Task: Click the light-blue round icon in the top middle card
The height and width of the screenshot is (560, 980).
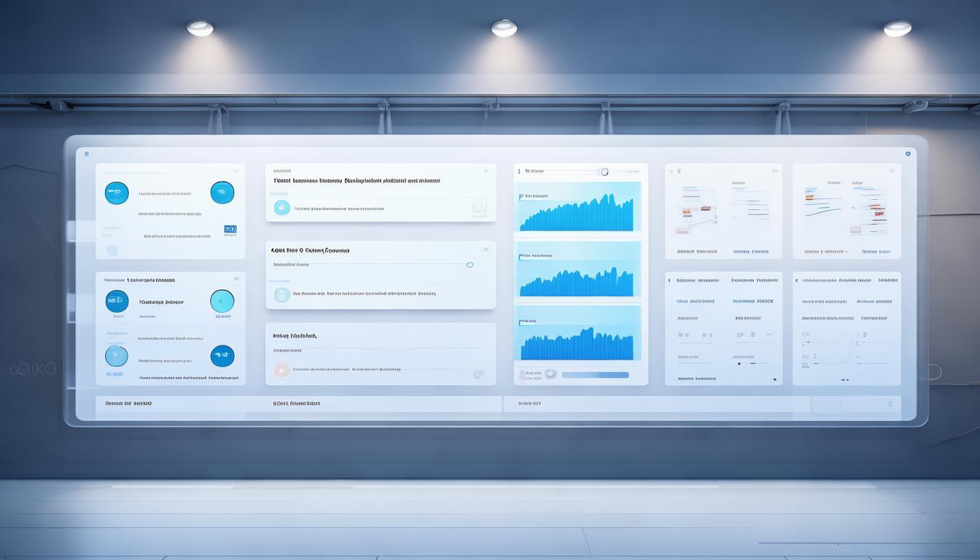Action: click(281, 208)
